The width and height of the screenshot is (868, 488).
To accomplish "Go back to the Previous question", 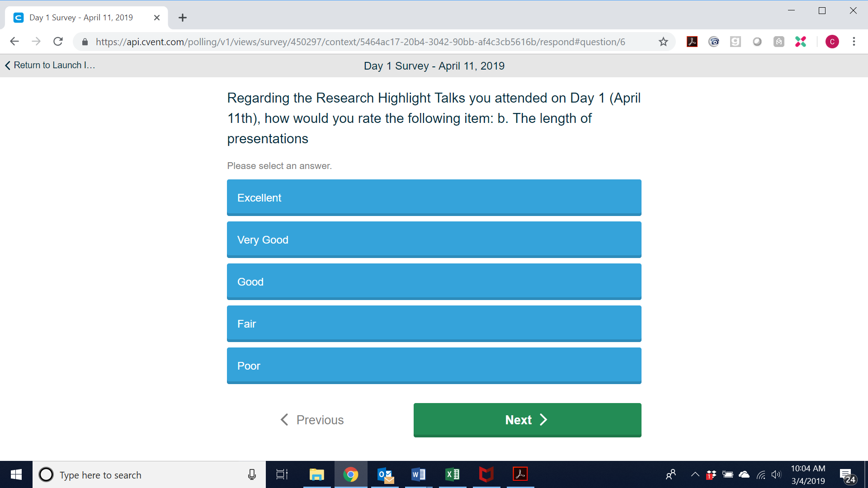I will (x=312, y=420).
